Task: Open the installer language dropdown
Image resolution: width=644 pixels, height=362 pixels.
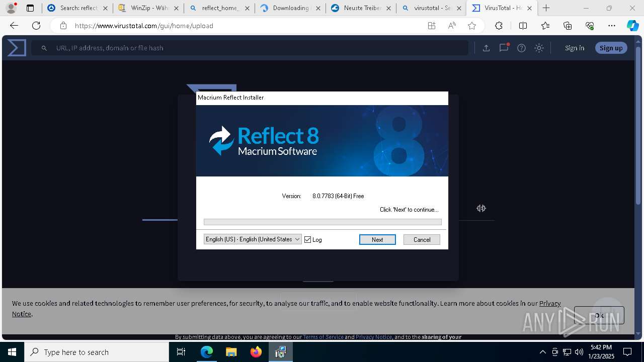Action: pos(253,239)
